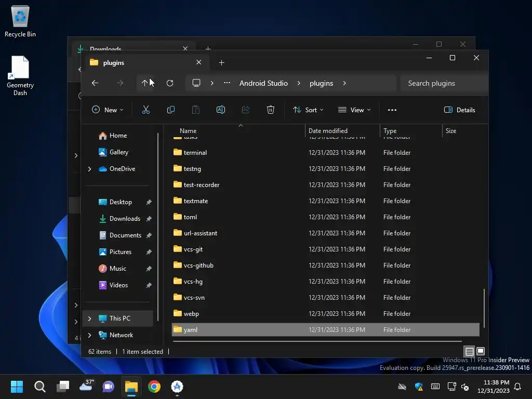Refresh the plugins folder view

170,83
